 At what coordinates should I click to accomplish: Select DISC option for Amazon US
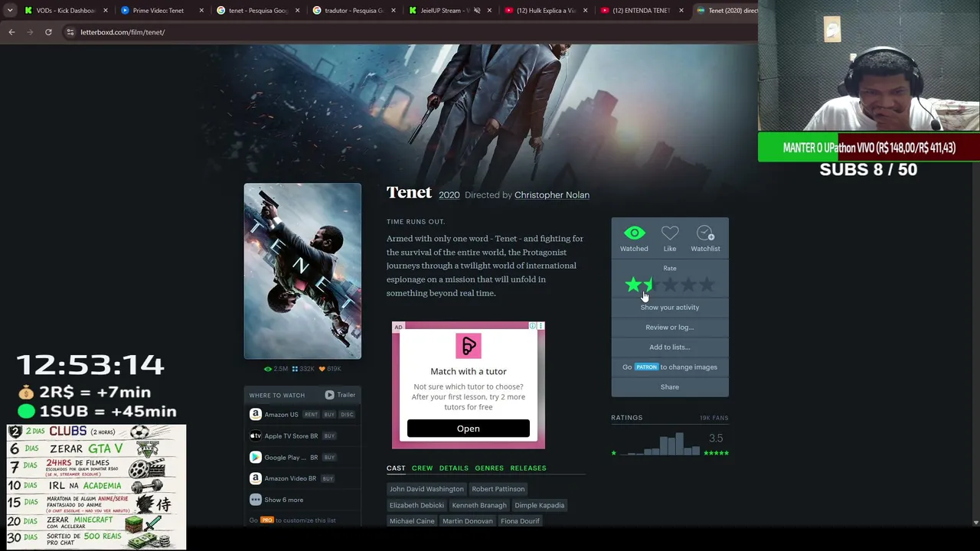pos(348,415)
